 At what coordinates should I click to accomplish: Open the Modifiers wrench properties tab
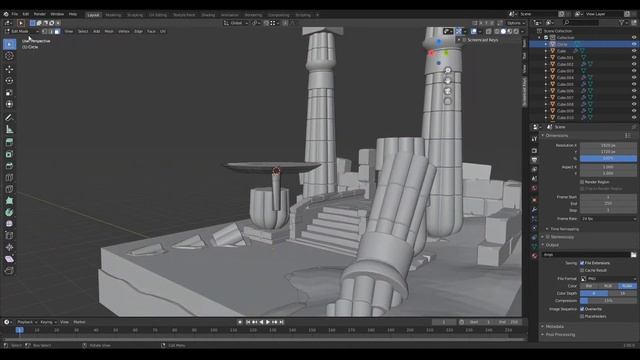pos(534,209)
